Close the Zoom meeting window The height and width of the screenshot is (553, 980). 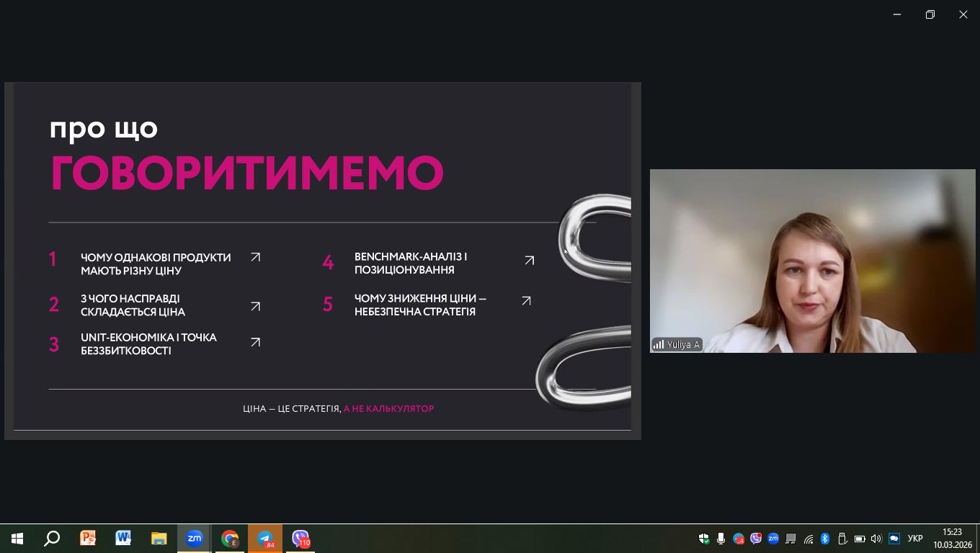pos(963,14)
